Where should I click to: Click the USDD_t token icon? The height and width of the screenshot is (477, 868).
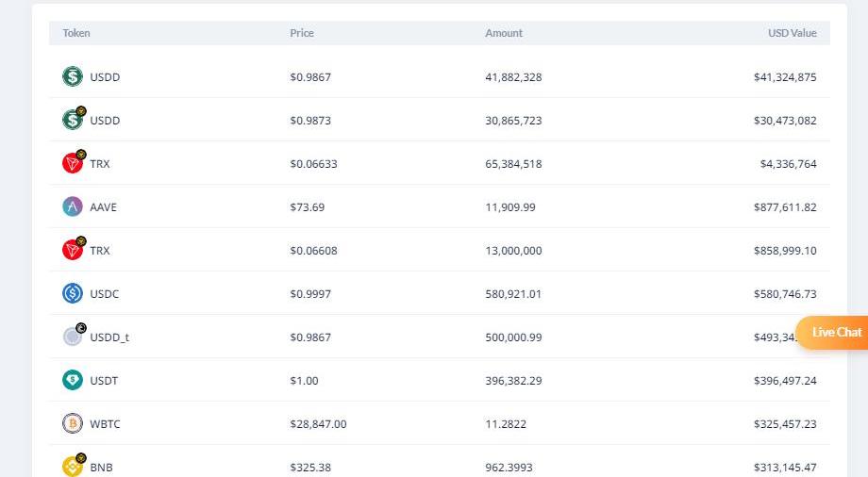(73, 337)
